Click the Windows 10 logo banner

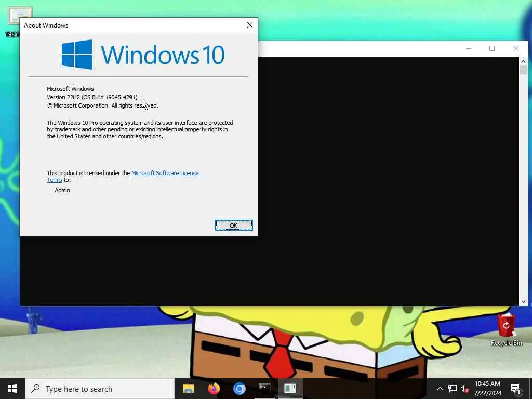[x=143, y=55]
